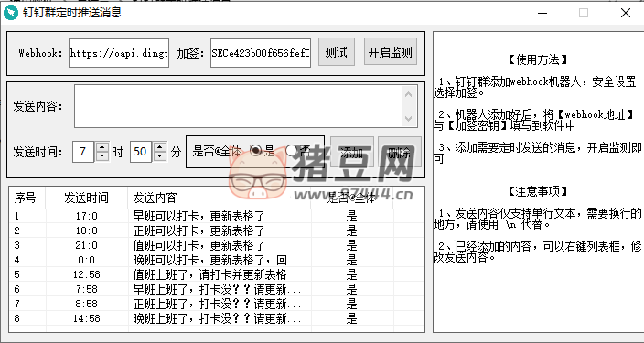Select row 正班上班了,打卡没??请更新...
The height and width of the screenshot is (343, 644).
pyautogui.click(x=217, y=304)
